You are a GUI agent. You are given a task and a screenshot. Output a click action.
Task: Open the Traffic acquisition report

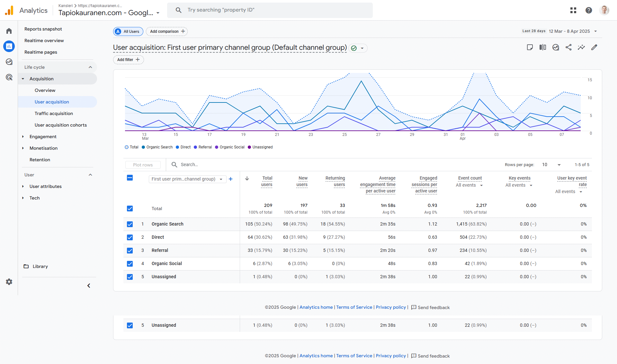[x=54, y=113]
